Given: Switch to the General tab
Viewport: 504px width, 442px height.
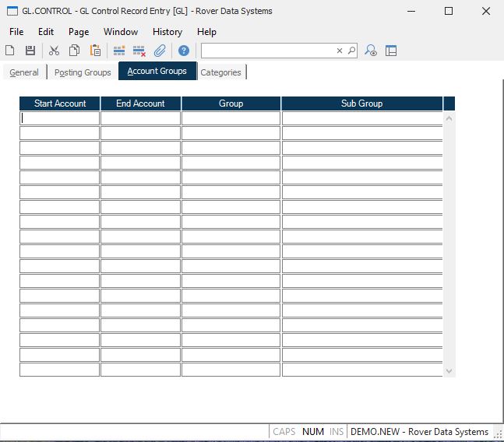Looking at the screenshot, I should point(24,72).
